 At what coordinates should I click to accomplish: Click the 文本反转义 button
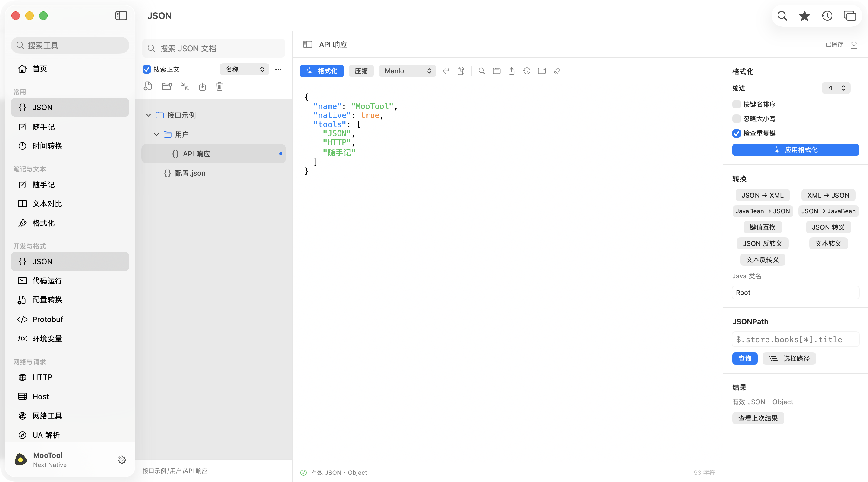pyautogui.click(x=762, y=260)
